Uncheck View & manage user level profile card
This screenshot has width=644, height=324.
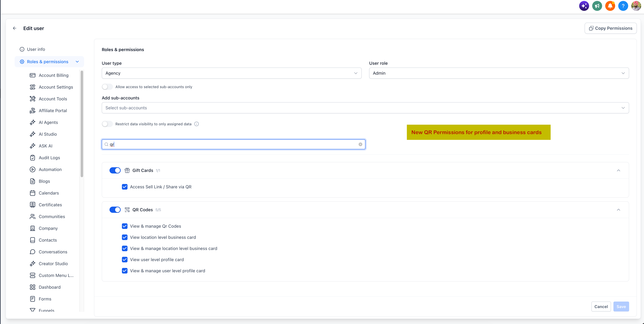click(x=125, y=271)
